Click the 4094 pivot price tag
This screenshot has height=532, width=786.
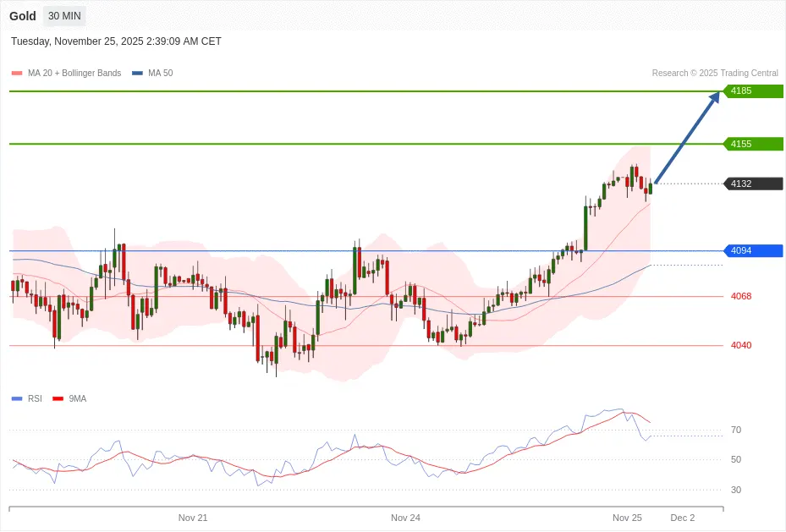753,250
